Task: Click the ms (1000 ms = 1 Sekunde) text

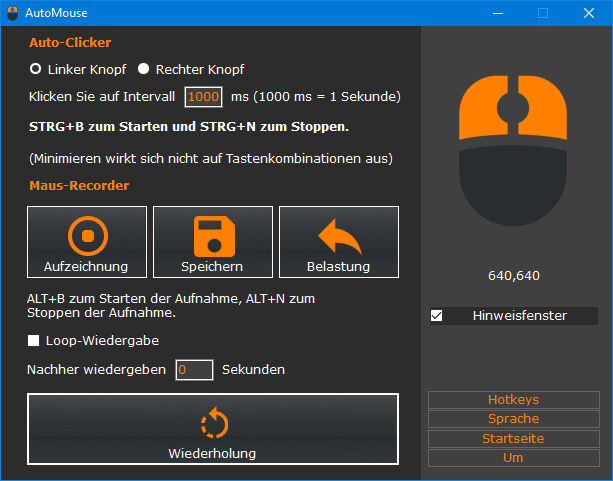Action: [316, 97]
